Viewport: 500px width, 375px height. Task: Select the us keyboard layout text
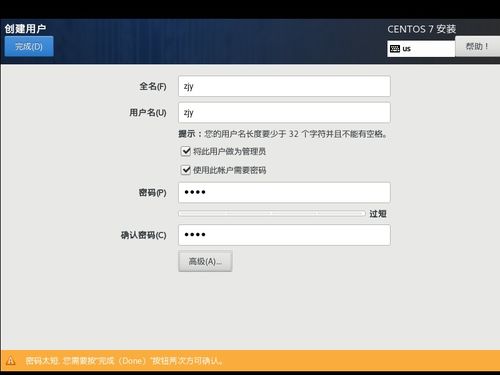pyautogui.click(x=406, y=49)
